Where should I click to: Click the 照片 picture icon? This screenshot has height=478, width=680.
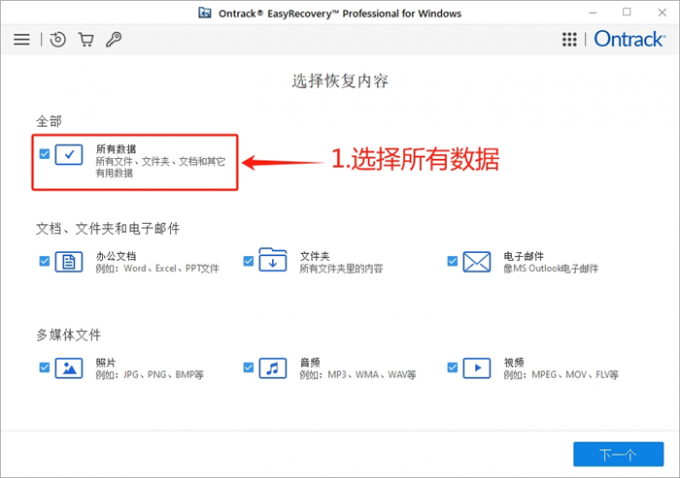[69, 368]
